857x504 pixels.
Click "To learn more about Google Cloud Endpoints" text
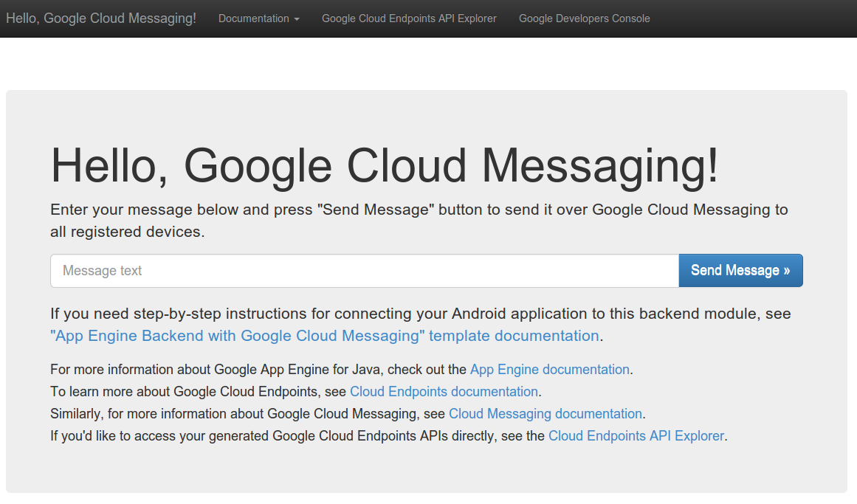point(199,392)
